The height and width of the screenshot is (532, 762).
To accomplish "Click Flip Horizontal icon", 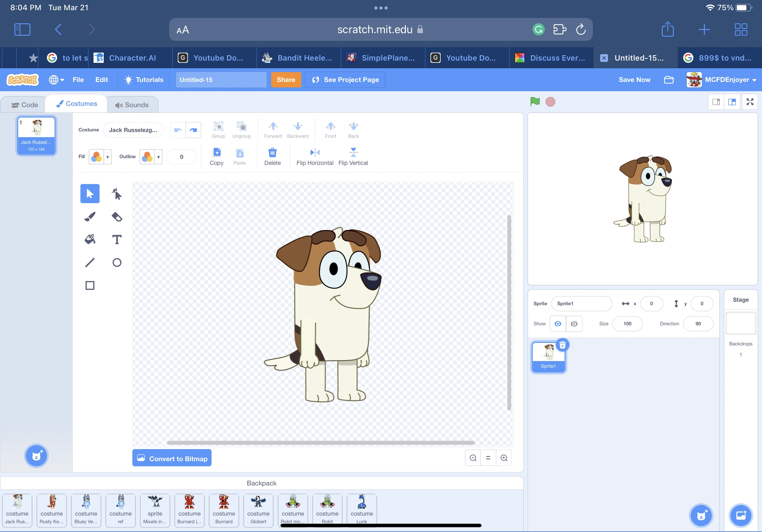I will (x=314, y=152).
